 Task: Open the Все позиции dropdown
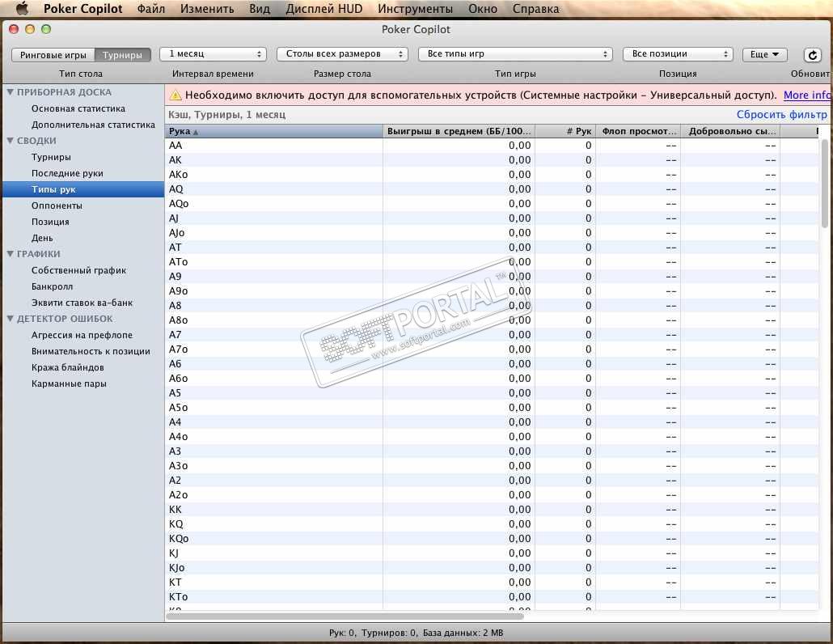tap(678, 54)
